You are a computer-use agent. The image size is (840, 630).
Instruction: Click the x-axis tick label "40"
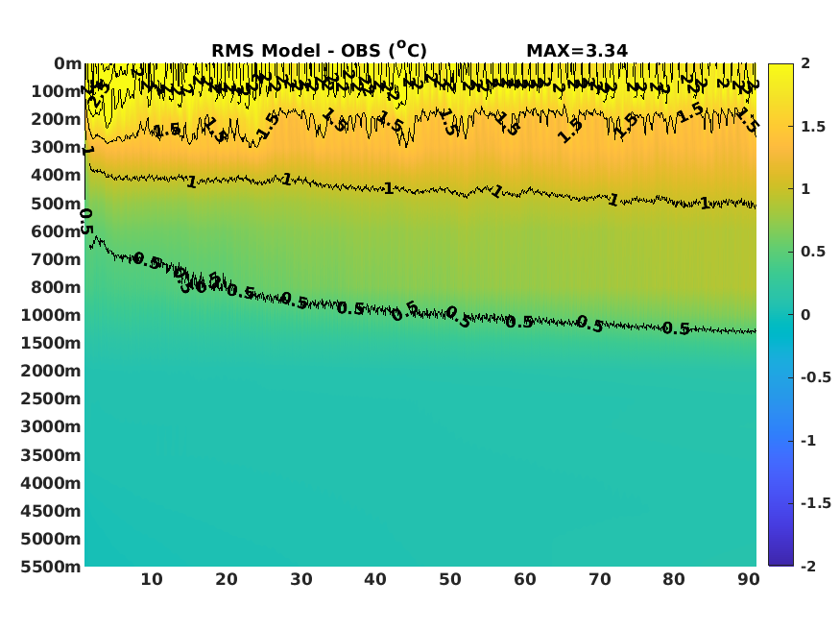coord(375,580)
